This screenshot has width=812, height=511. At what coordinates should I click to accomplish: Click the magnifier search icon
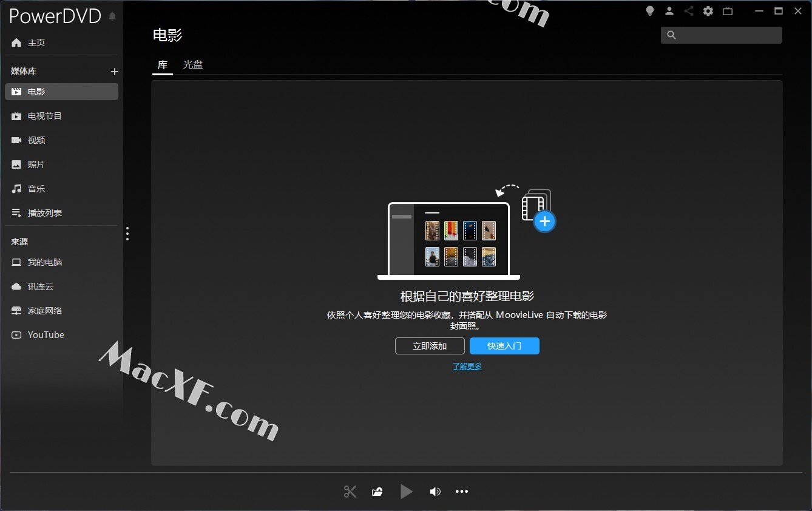[x=671, y=35]
